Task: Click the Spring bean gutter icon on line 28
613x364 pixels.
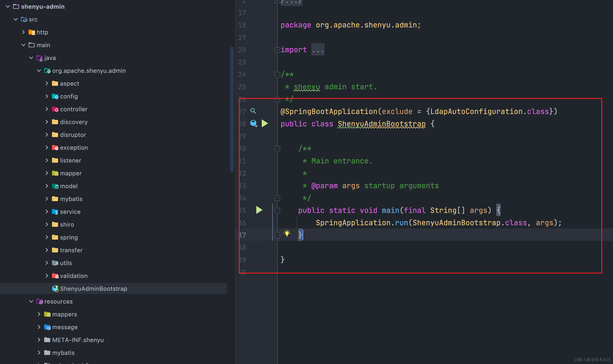Action: tap(253, 123)
